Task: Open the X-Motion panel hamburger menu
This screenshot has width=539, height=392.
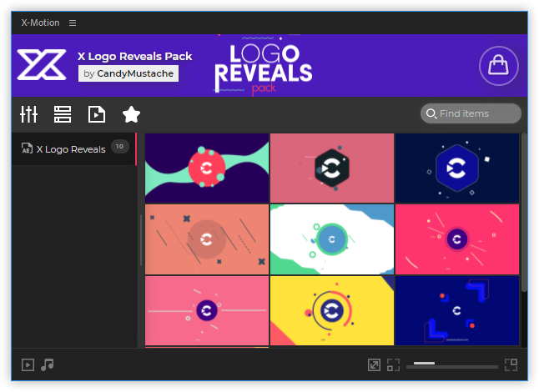Action: click(73, 23)
